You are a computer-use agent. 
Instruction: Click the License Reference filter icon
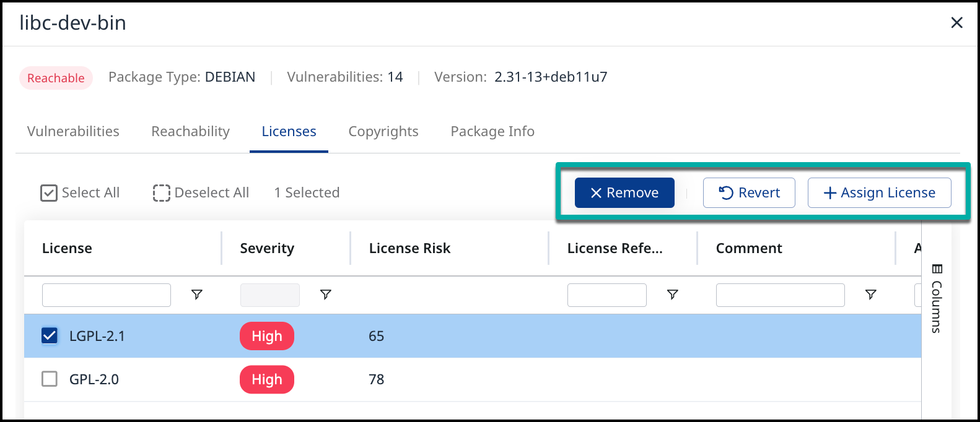(672, 295)
